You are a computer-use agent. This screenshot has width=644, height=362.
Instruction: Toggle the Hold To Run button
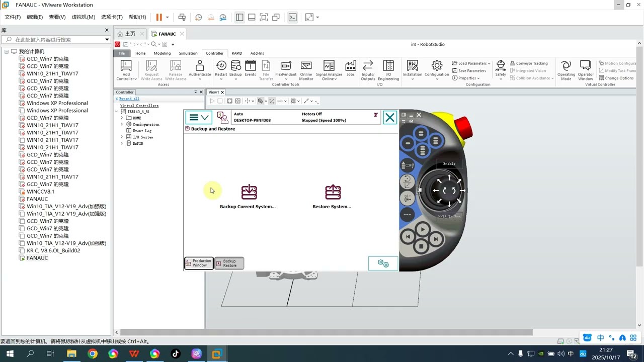pyautogui.click(x=449, y=217)
